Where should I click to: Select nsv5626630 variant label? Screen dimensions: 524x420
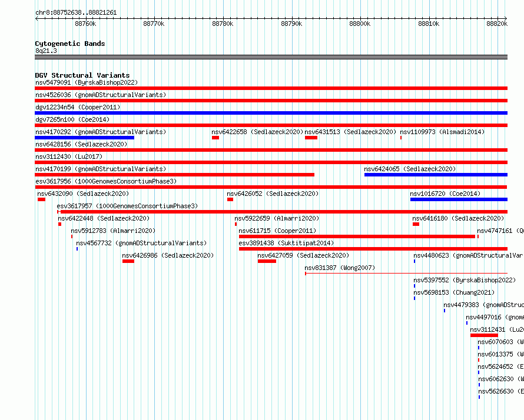tap(501, 391)
